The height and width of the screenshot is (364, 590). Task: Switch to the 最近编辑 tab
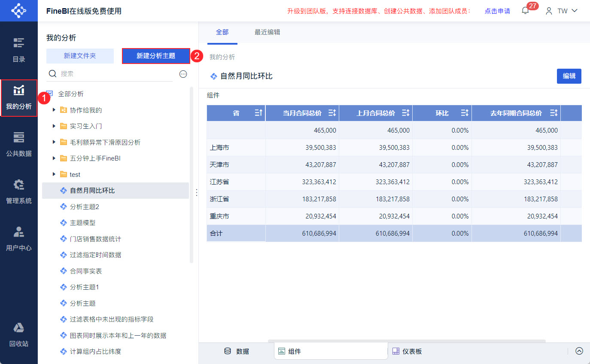tap(267, 32)
